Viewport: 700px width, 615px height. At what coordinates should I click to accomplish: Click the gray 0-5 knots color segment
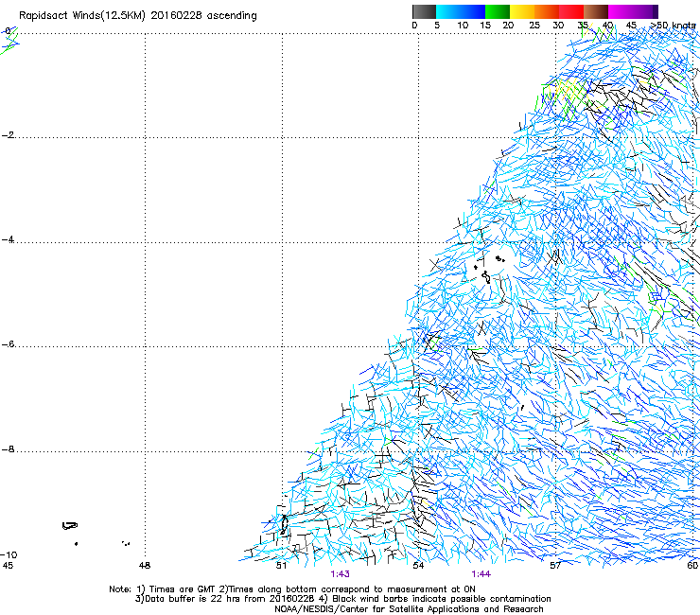tap(424, 11)
